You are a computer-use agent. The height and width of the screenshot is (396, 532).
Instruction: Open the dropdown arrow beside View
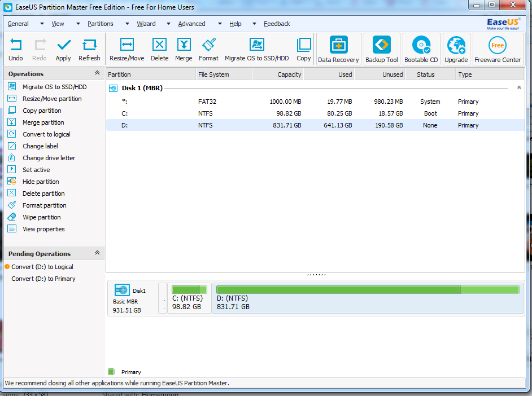click(78, 24)
